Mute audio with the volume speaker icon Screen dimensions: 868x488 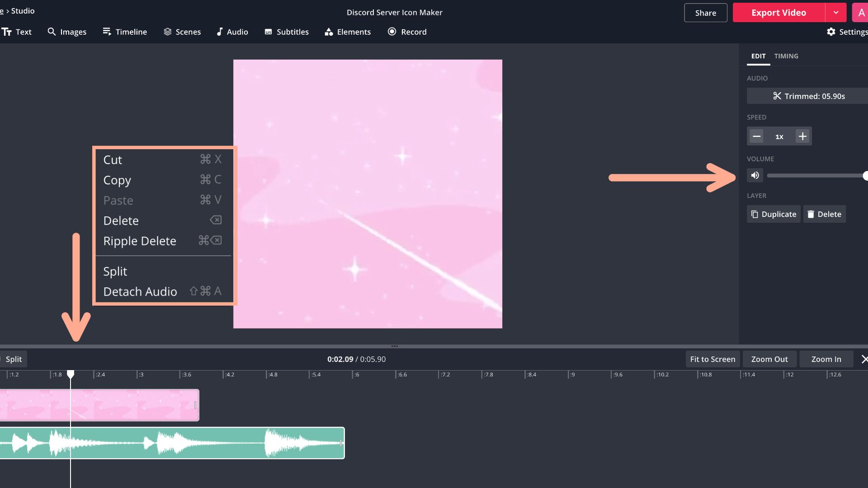click(x=755, y=175)
